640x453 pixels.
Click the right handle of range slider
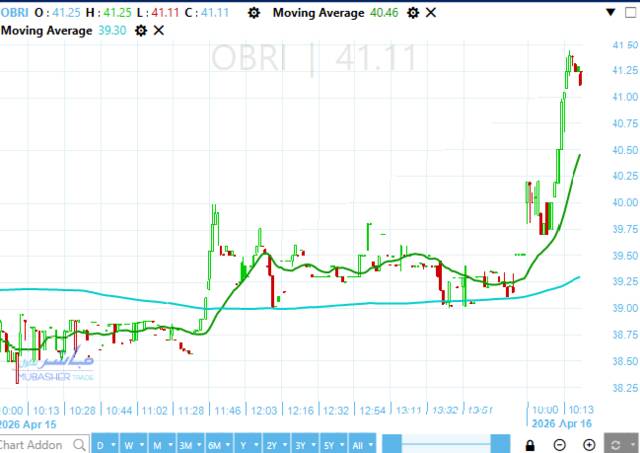click(x=500, y=444)
